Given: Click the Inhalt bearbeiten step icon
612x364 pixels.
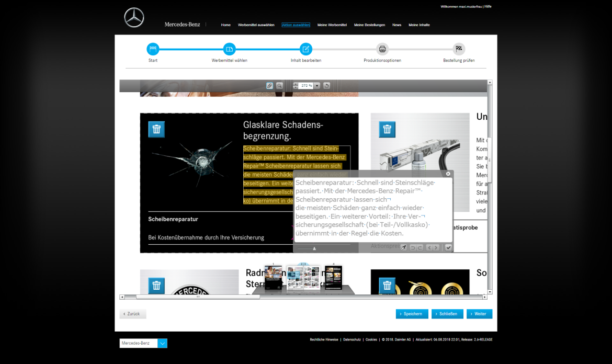Looking at the screenshot, I should [306, 49].
